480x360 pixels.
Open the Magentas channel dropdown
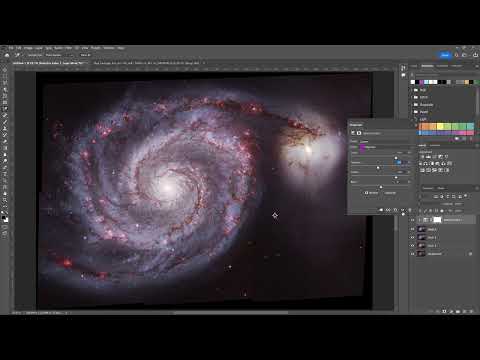[x=386, y=147]
